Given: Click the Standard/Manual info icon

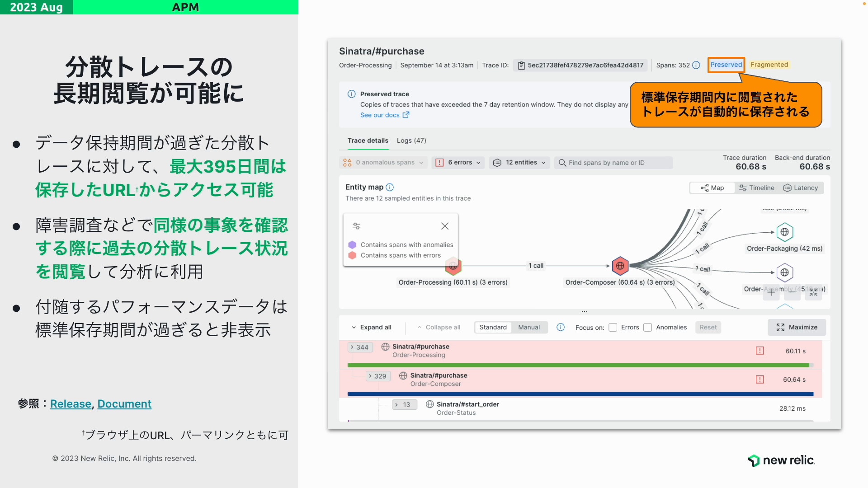Looking at the screenshot, I should [561, 327].
